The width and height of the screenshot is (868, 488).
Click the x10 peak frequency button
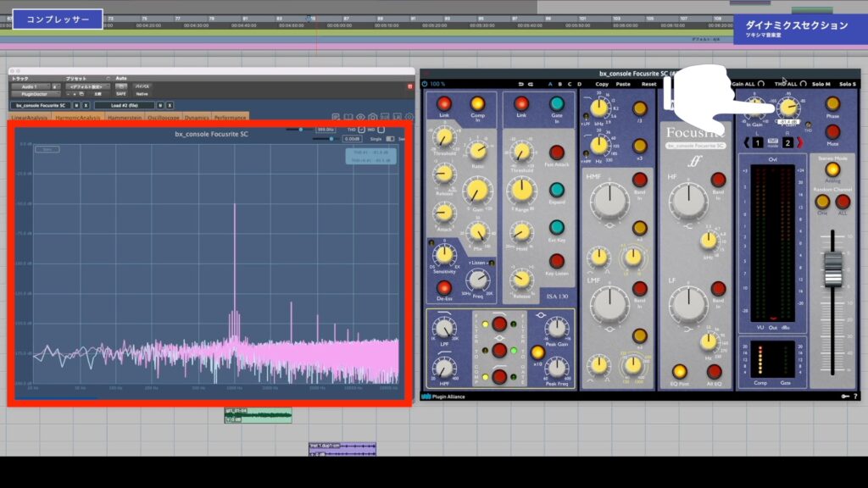coord(537,352)
